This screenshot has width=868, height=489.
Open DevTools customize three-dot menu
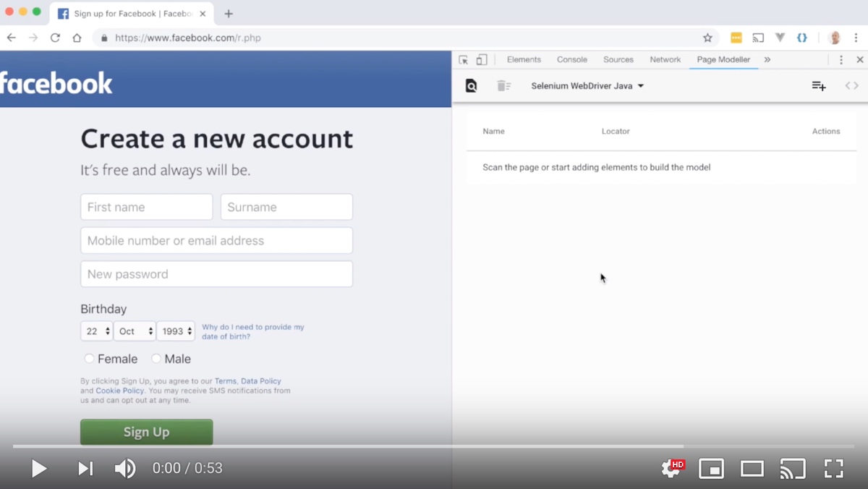841,60
